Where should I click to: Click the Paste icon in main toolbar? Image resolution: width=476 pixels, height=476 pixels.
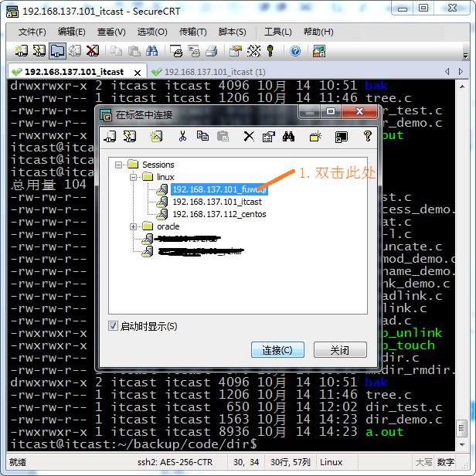point(134,51)
